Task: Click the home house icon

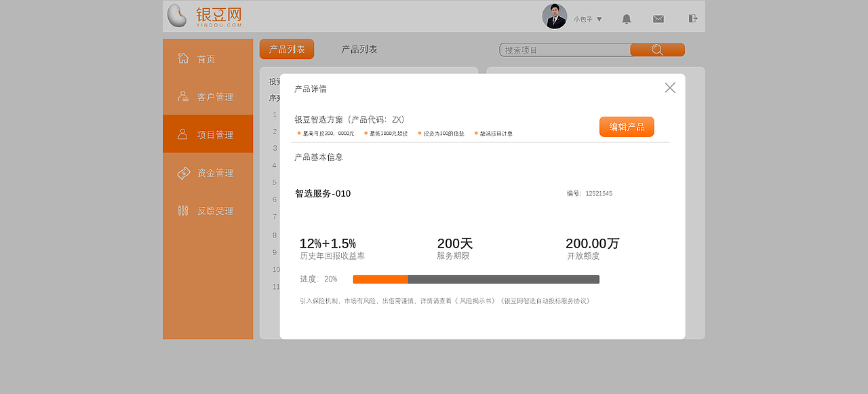Action: pos(183,58)
